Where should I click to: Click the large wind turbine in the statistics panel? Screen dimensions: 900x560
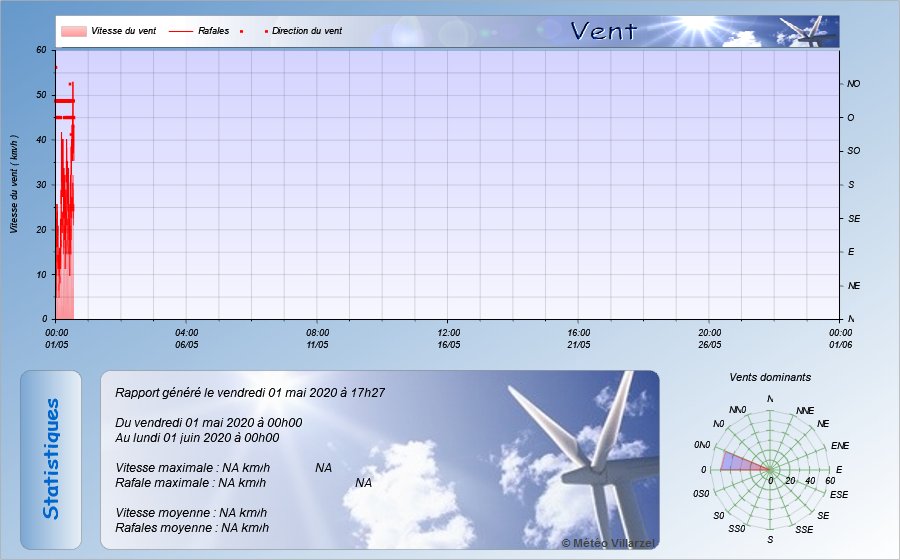tap(585, 450)
